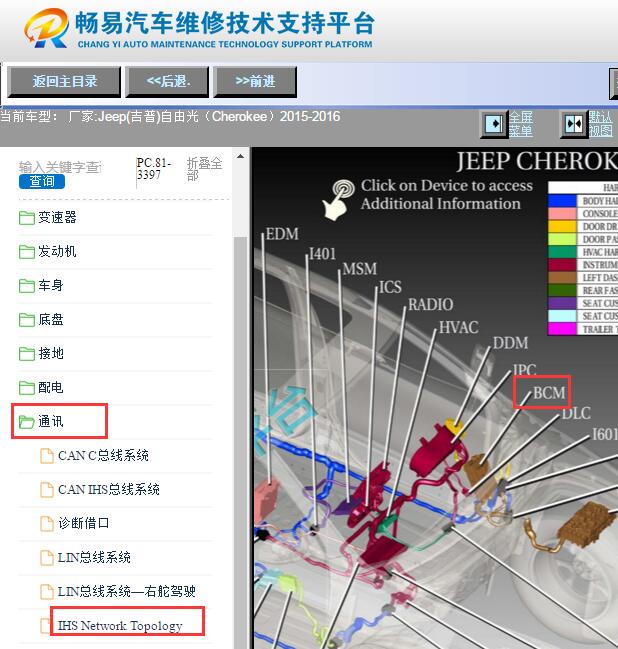Viewport: 618px width, 649px height.
Task: Click the 默认视图 link text
Action: click(x=601, y=124)
